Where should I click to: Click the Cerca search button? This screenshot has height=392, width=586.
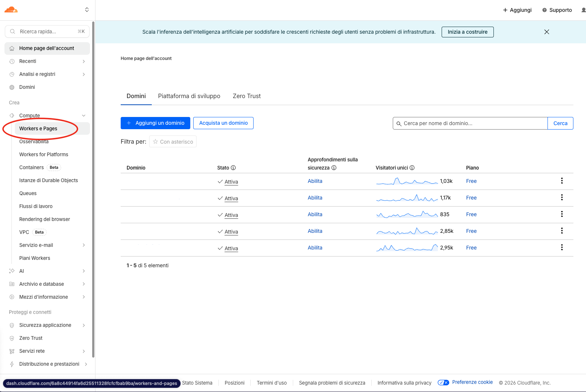[x=560, y=123]
